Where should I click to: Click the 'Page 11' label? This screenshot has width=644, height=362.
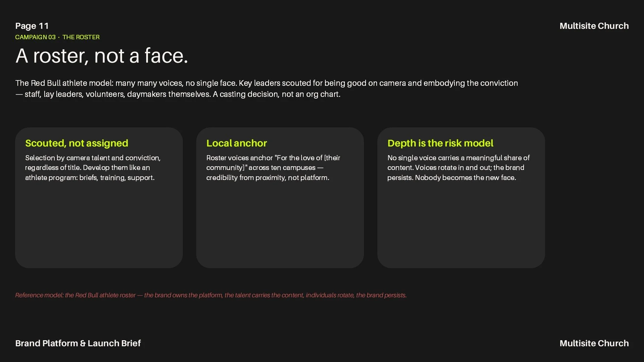point(32,26)
